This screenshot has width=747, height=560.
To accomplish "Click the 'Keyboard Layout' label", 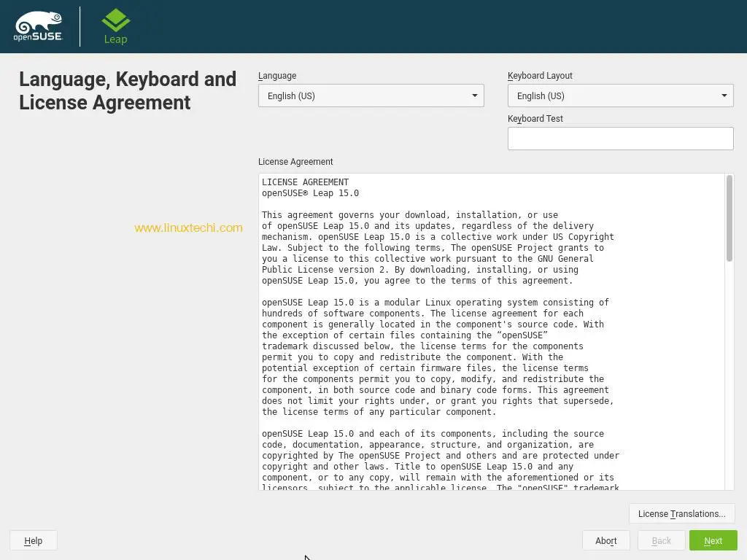I will 541,76.
